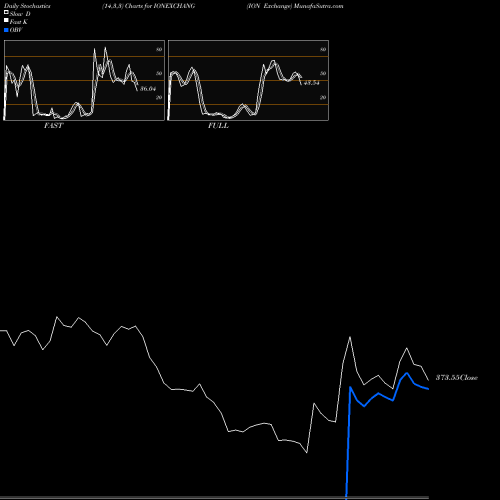Viewport: 500px width, 500px height.
Task: Select the 'Slow D' legend label
Action: coord(20,14)
